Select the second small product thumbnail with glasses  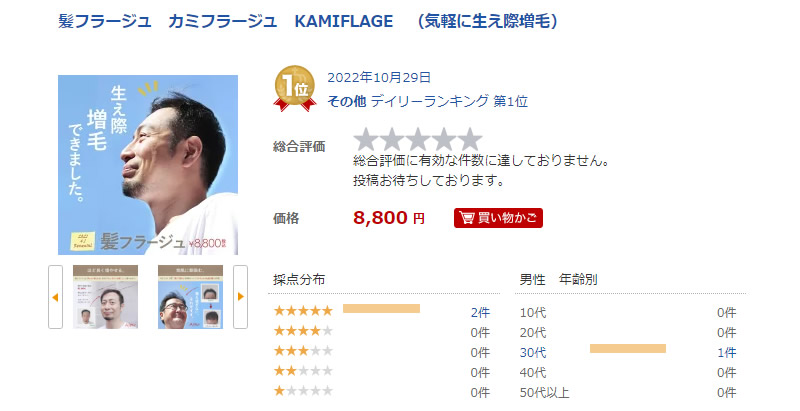coord(190,297)
